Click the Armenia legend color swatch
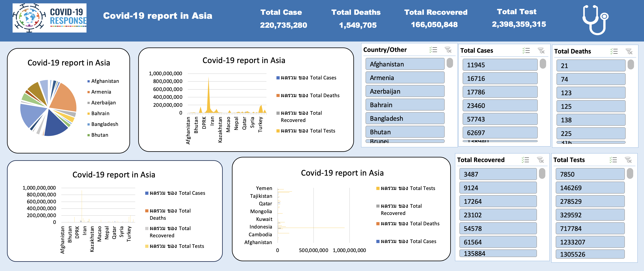 (x=88, y=92)
